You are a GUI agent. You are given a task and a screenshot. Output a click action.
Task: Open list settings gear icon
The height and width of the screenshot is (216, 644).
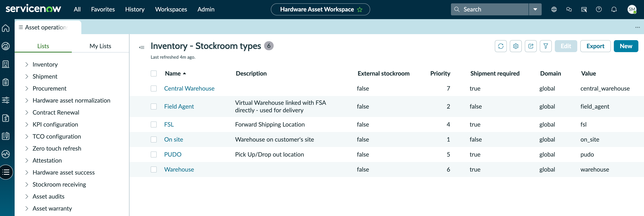(515, 46)
